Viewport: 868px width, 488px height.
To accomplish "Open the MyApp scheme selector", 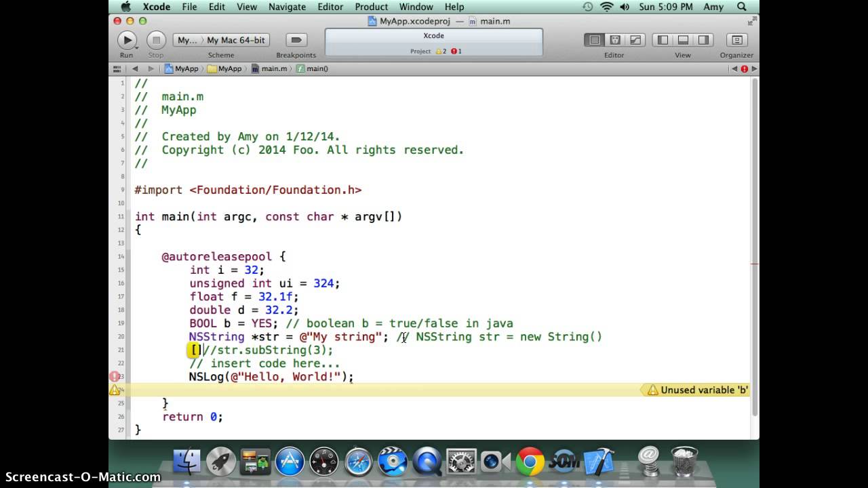I will tap(186, 40).
